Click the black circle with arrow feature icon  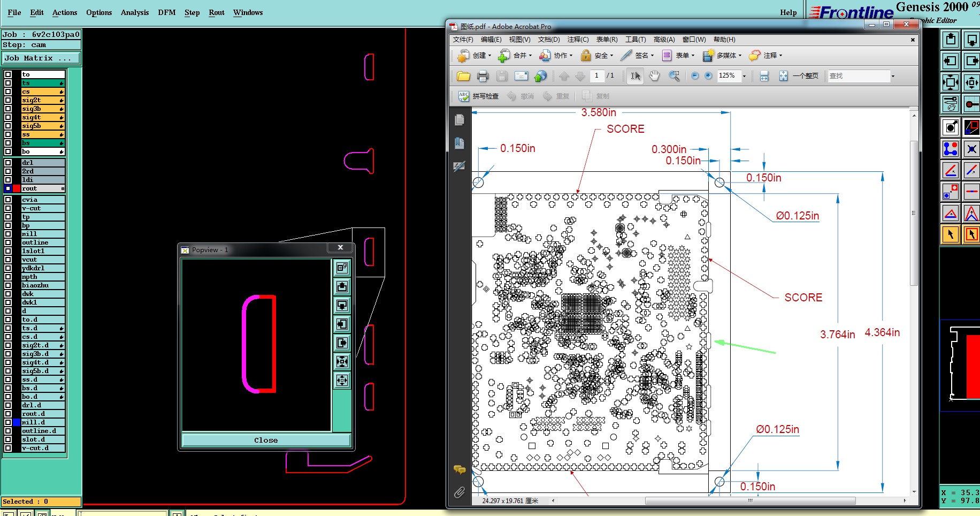click(951, 127)
